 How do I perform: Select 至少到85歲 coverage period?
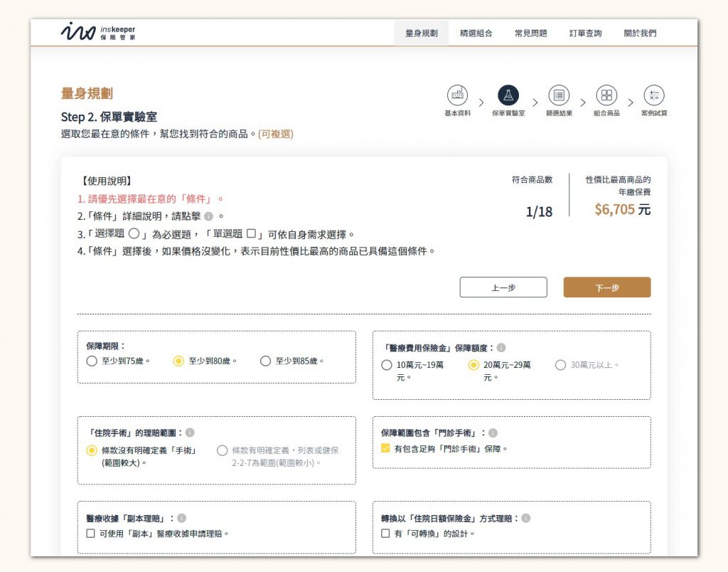265,361
